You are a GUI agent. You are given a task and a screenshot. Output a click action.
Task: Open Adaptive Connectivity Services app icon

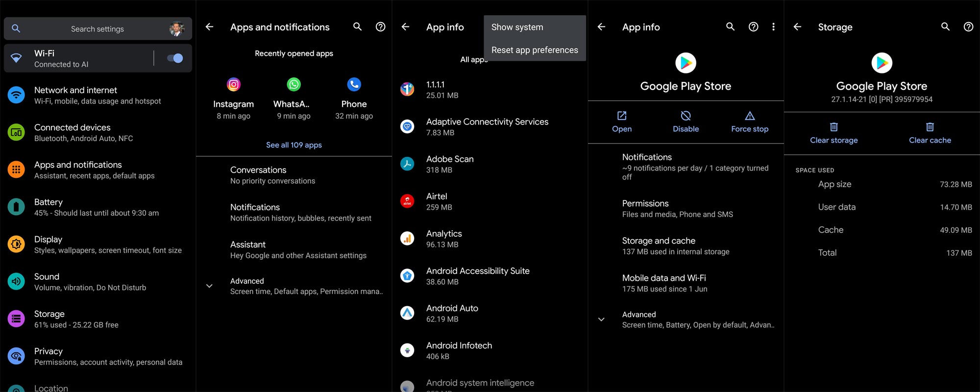tap(407, 126)
